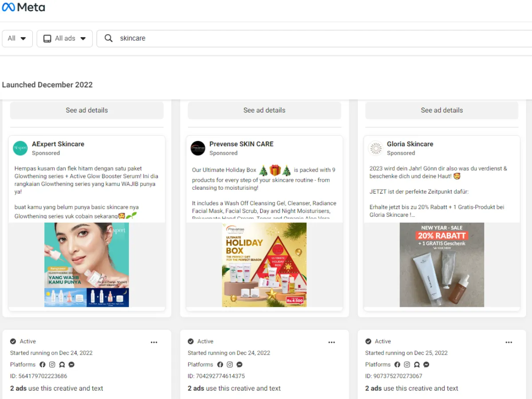
Task: Open the All ads category dropdown
Action: pyautogui.click(x=65, y=39)
